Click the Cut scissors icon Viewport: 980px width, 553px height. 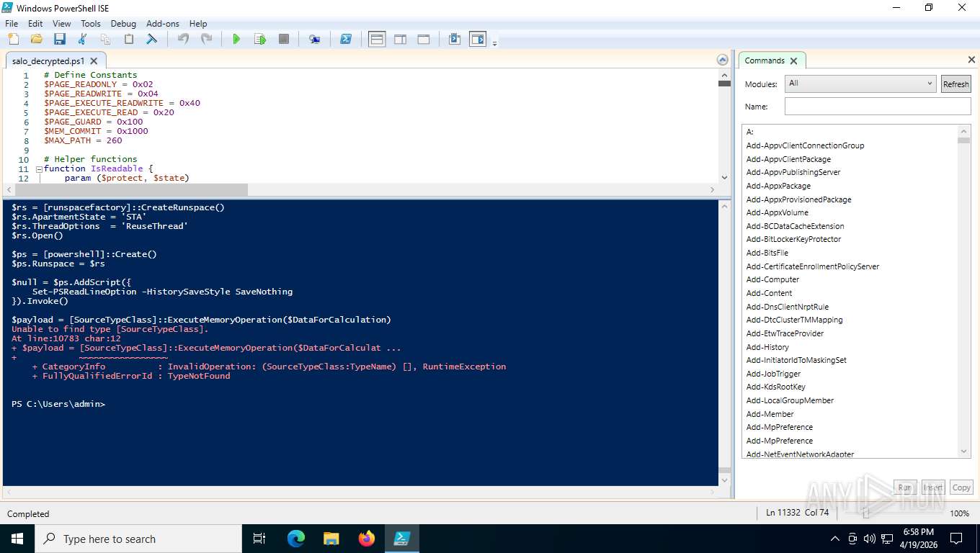click(x=82, y=39)
